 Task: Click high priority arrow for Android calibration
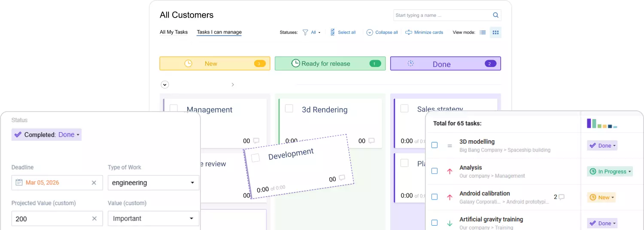point(450,197)
